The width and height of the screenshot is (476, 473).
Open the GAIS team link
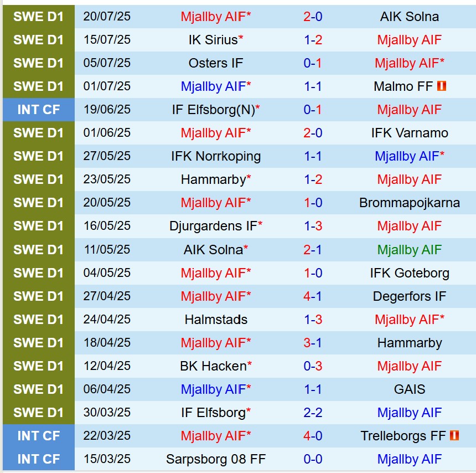tap(409, 389)
